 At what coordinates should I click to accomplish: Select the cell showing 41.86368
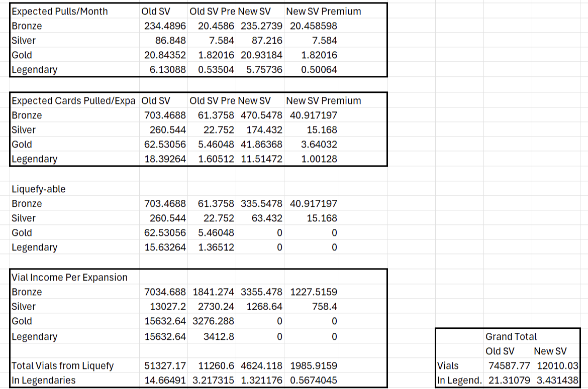[x=260, y=145]
